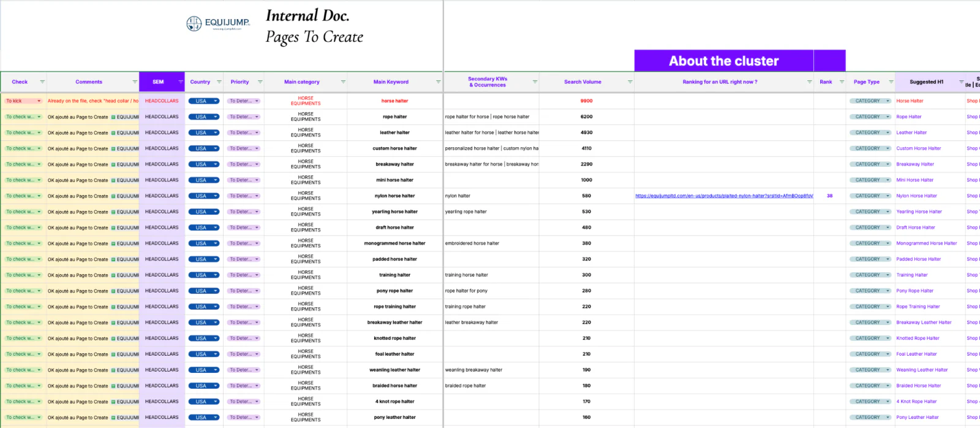Click the 'Rope Halter' suggested H1 cell
This screenshot has width=980, height=428.
click(x=930, y=117)
